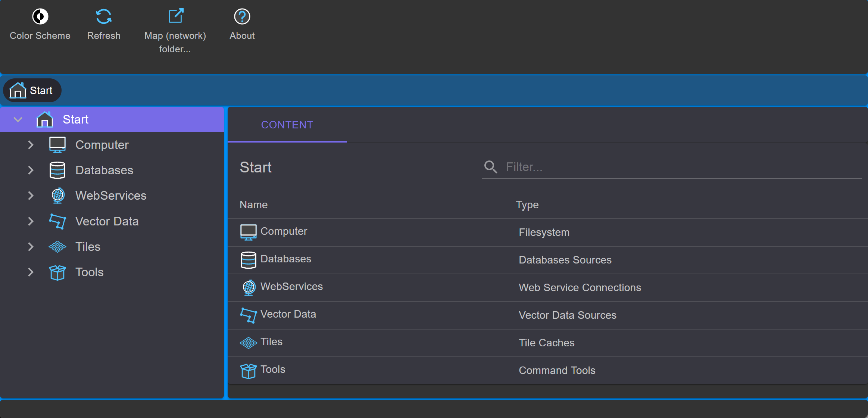Click the Refresh label in toolbar
Viewport: 868px width, 418px height.
point(104,36)
